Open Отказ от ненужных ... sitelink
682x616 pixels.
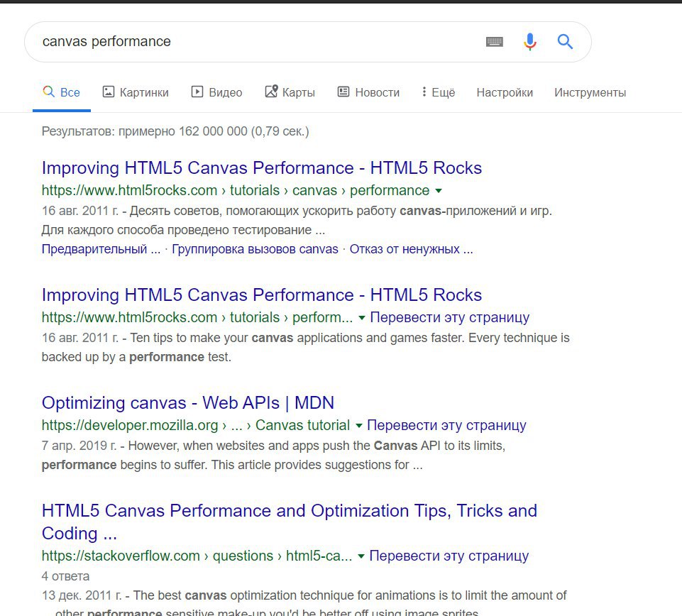click(411, 249)
